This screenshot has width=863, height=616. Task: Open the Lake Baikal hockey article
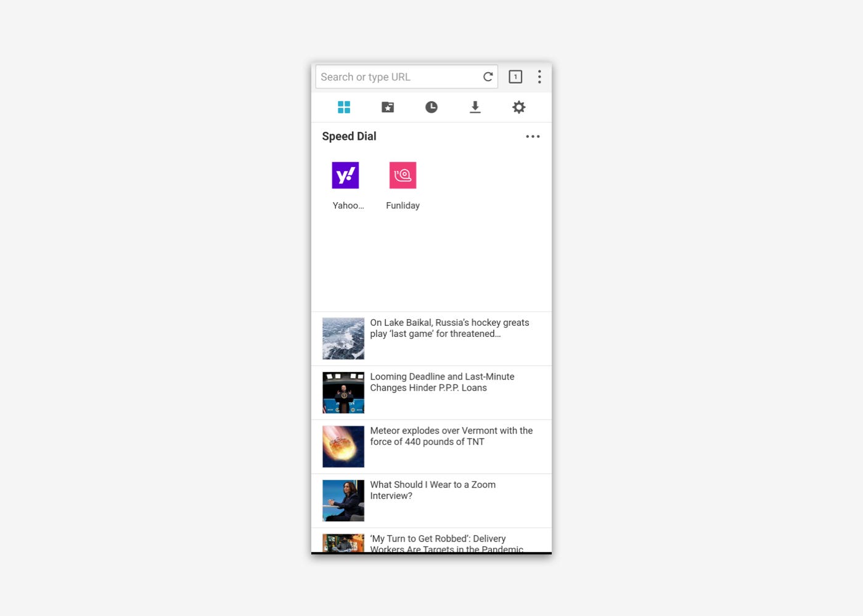pos(431,339)
